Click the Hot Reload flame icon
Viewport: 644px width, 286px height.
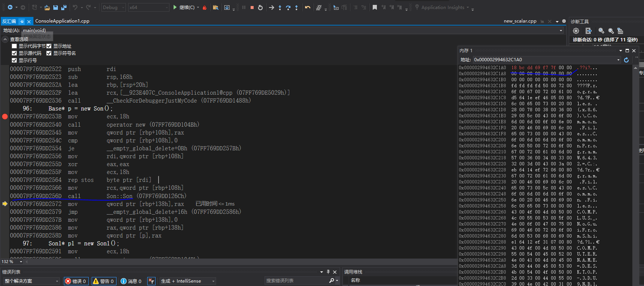[204, 8]
